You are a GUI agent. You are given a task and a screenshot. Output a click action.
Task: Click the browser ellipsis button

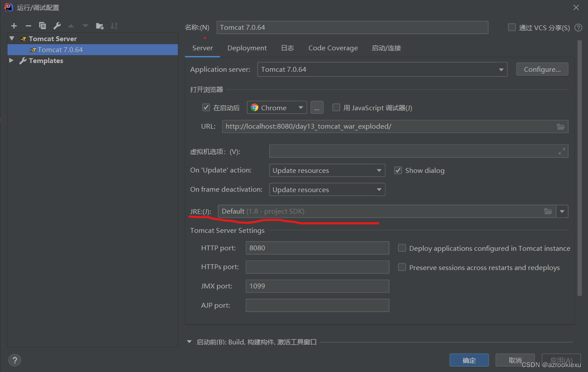(x=317, y=108)
